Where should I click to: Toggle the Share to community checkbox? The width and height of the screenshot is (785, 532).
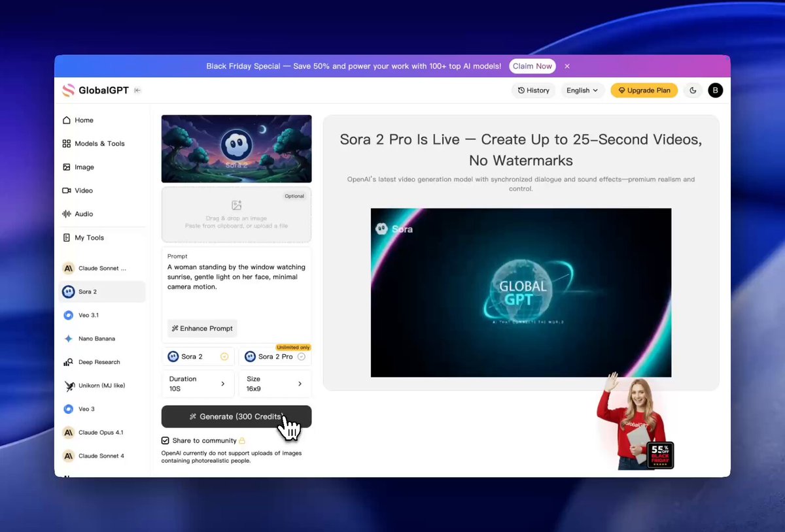coord(165,441)
